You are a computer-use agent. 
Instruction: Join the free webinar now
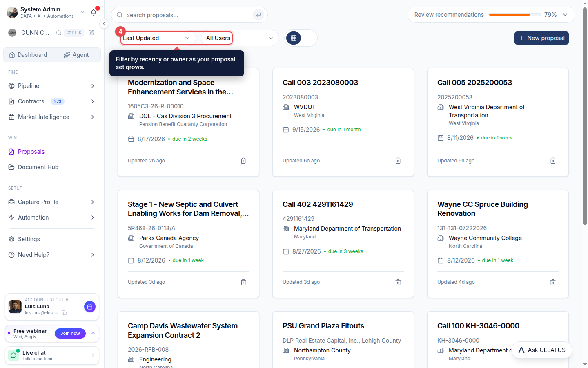click(x=70, y=334)
